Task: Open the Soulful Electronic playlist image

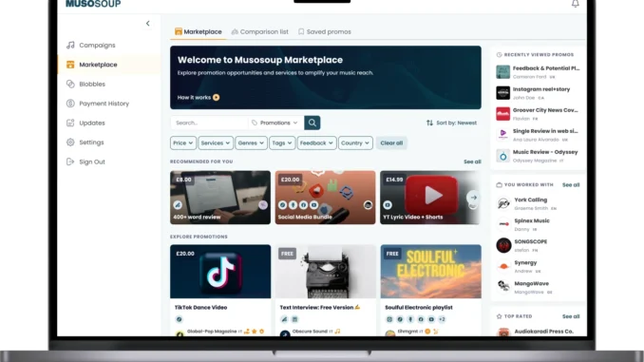Action: click(x=431, y=272)
